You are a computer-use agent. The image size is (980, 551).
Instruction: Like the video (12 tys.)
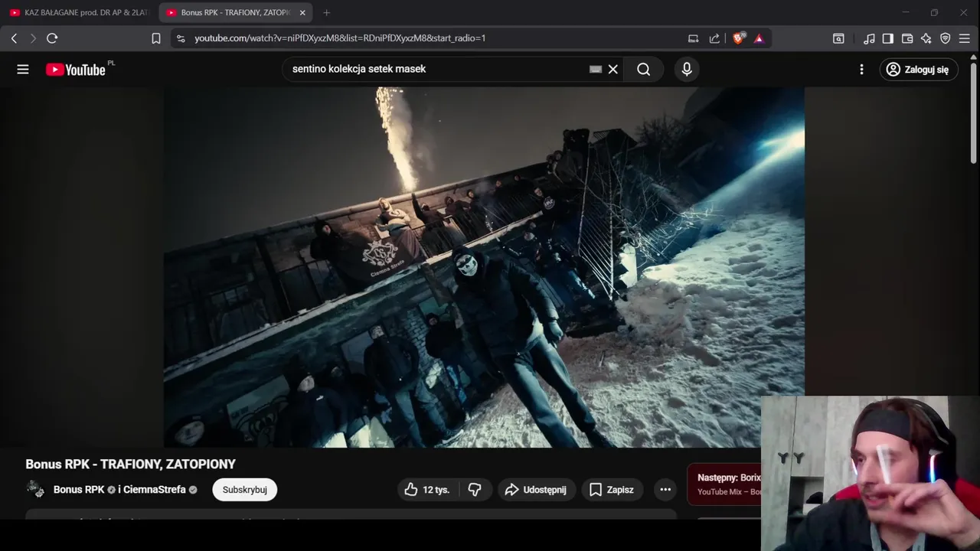[429, 490]
